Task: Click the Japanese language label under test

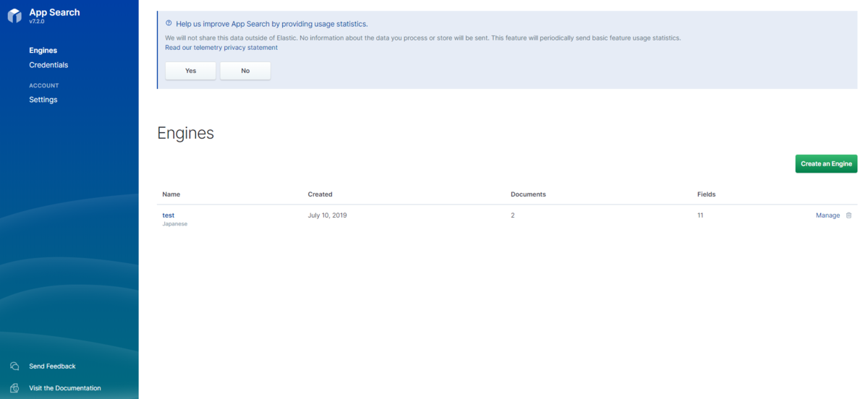Action: 174,224
